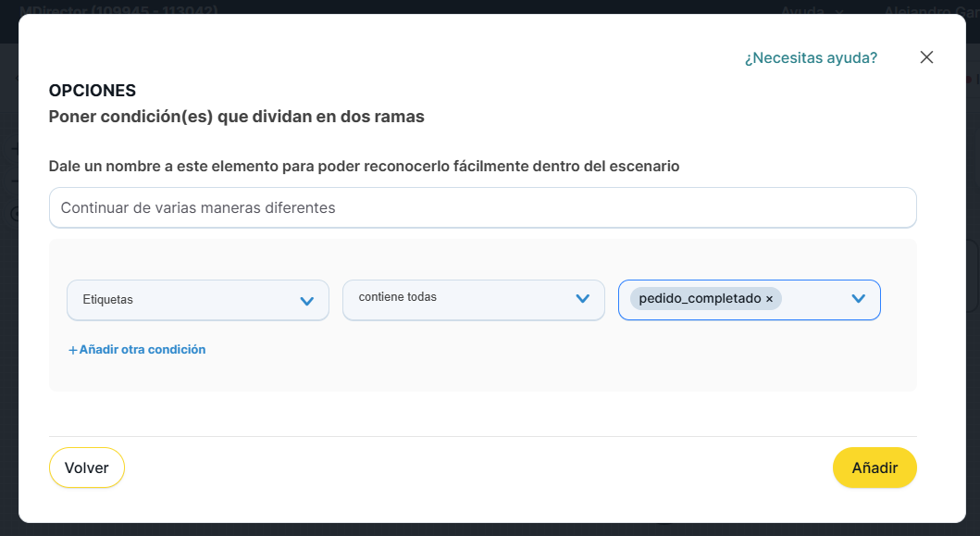Screen dimensions: 980x536
Task: Focus the element name text field
Action: (x=482, y=208)
